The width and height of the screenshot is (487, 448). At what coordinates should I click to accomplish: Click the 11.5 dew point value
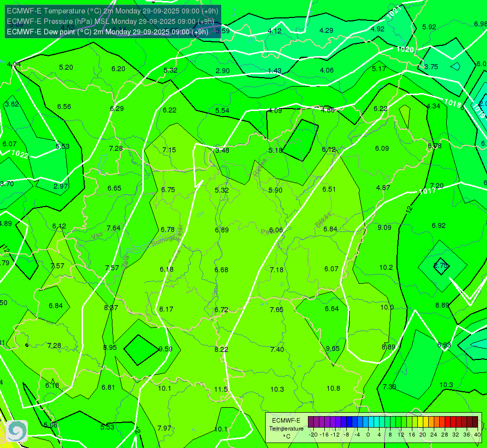pos(221,389)
